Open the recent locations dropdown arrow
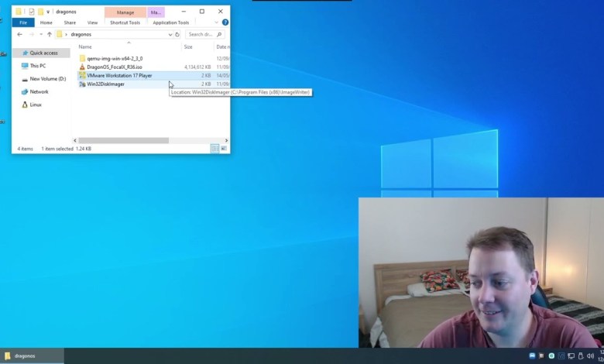 coord(41,34)
